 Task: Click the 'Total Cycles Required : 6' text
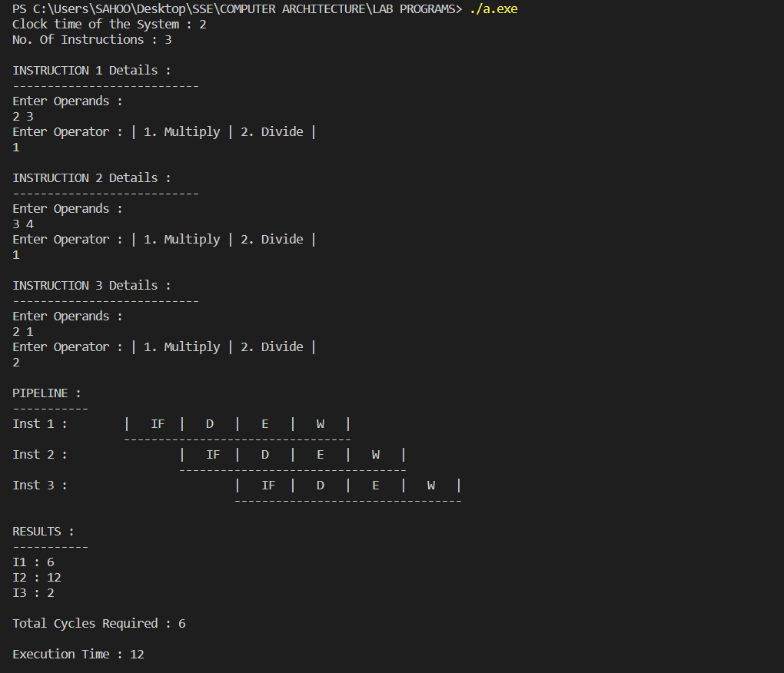[x=98, y=623]
